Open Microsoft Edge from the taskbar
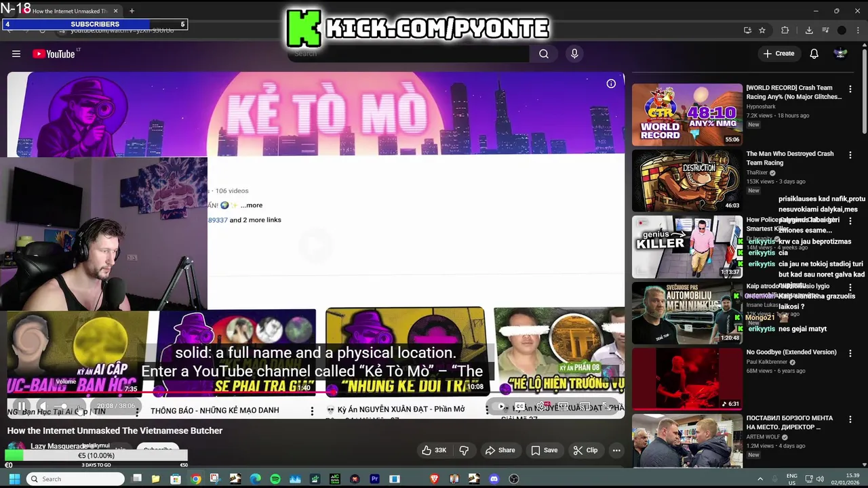Screen dimensions: 868x488 255,479
